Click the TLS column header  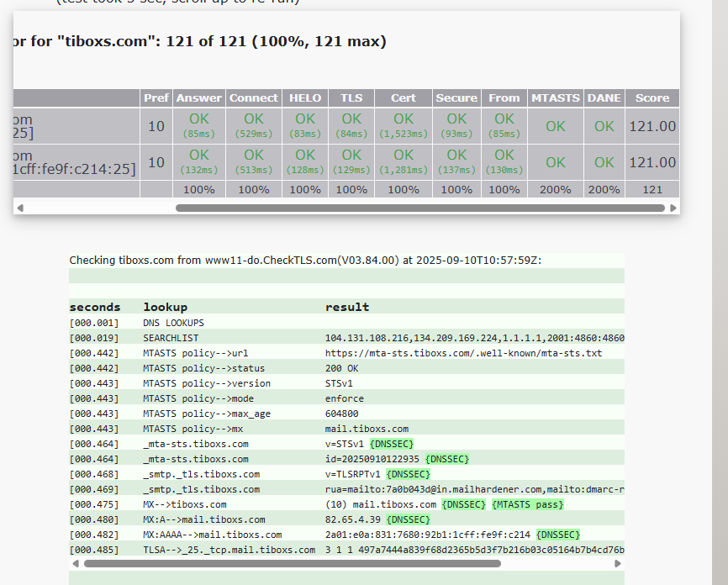351,98
